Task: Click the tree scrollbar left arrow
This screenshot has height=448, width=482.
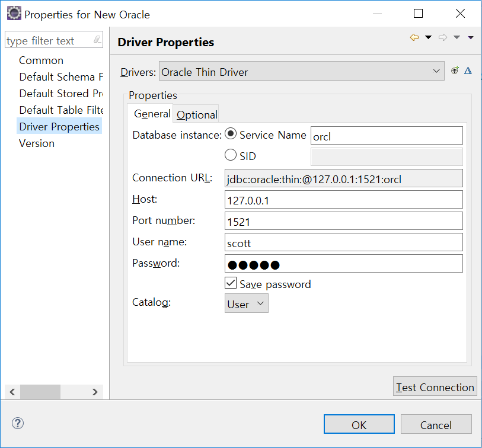Action: 12,392
